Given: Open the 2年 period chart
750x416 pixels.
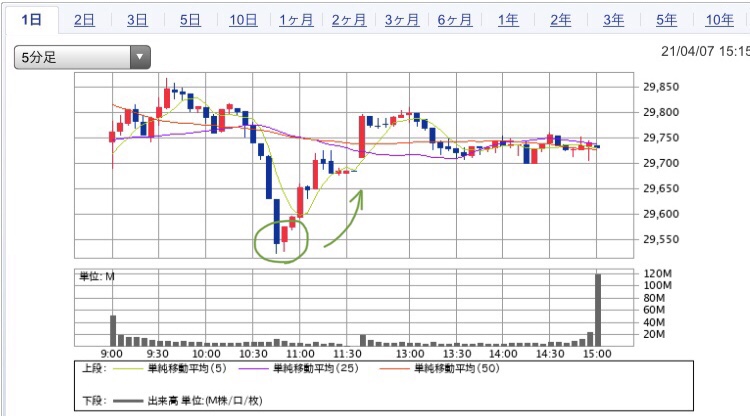Looking at the screenshot, I should (x=560, y=20).
